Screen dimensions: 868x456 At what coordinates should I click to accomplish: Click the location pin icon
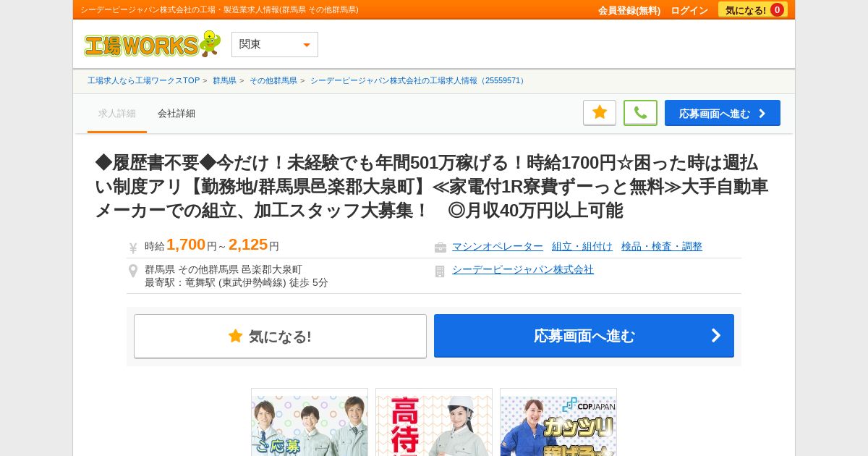point(133,271)
